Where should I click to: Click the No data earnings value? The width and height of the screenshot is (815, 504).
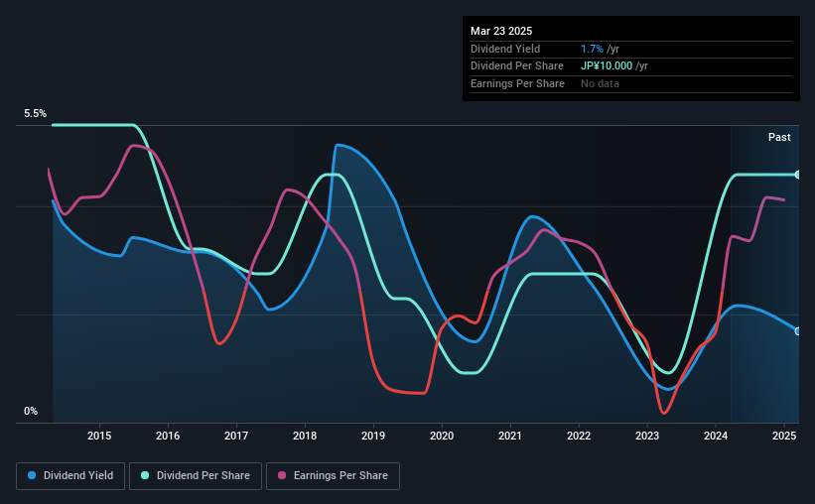(600, 83)
